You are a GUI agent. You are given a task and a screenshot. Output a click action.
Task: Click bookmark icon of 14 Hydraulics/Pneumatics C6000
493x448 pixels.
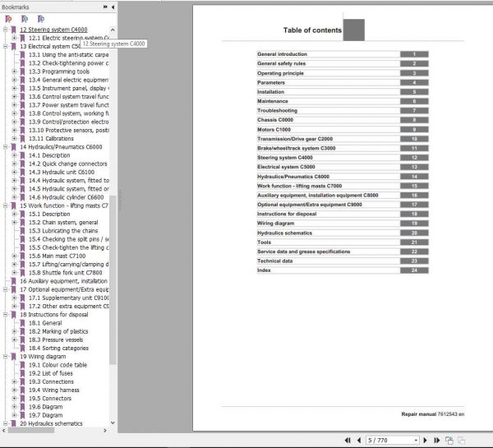coord(13,147)
